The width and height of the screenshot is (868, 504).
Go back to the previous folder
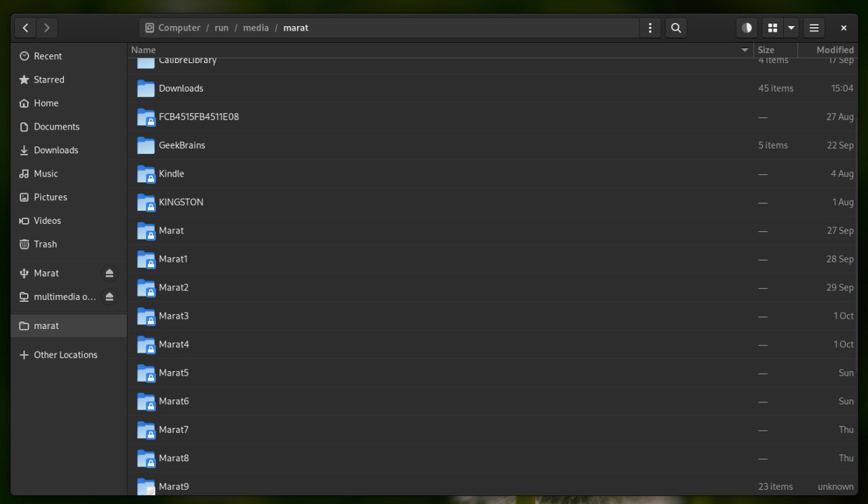pyautogui.click(x=26, y=28)
